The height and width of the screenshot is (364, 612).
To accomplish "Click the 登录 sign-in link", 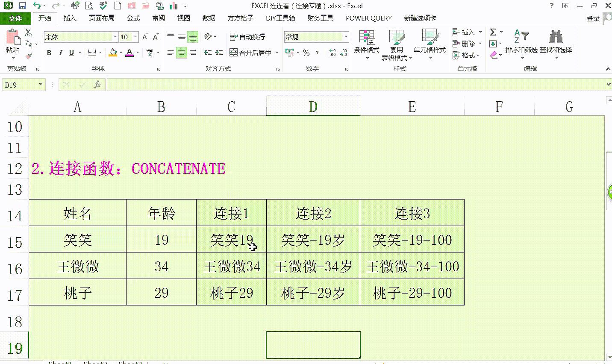I will [x=594, y=18].
